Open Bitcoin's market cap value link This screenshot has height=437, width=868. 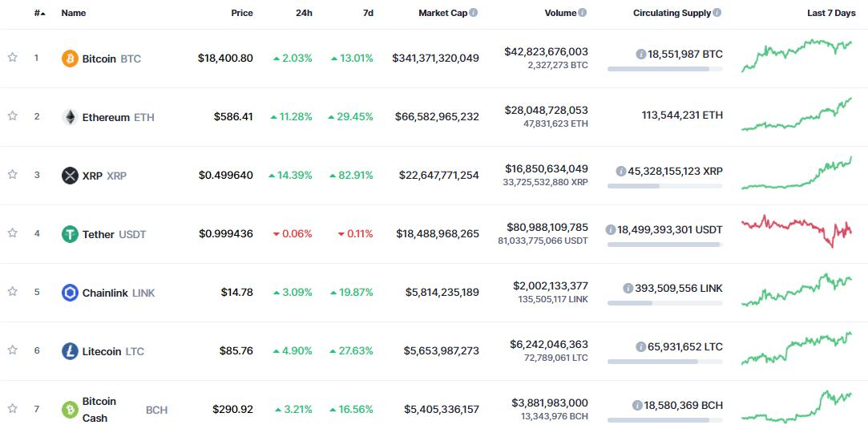[x=435, y=59]
